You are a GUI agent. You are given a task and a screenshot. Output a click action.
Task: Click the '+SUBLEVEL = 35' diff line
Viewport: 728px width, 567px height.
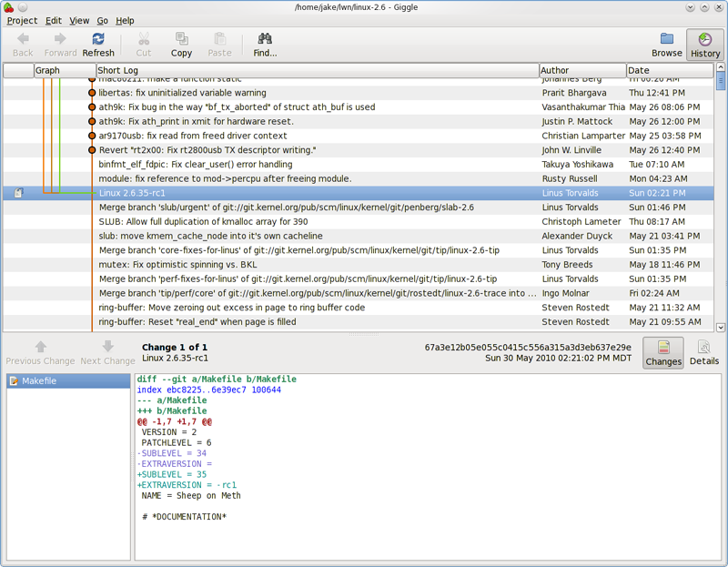tap(172, 474)
